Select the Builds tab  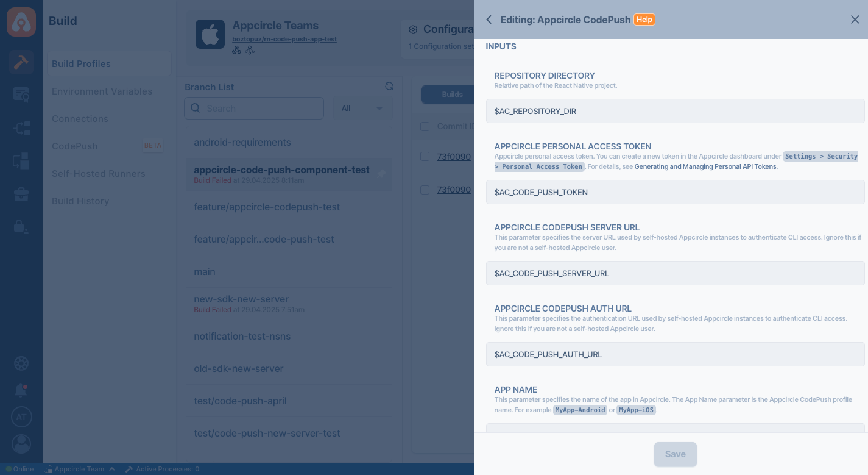click(x=452, y=95)
